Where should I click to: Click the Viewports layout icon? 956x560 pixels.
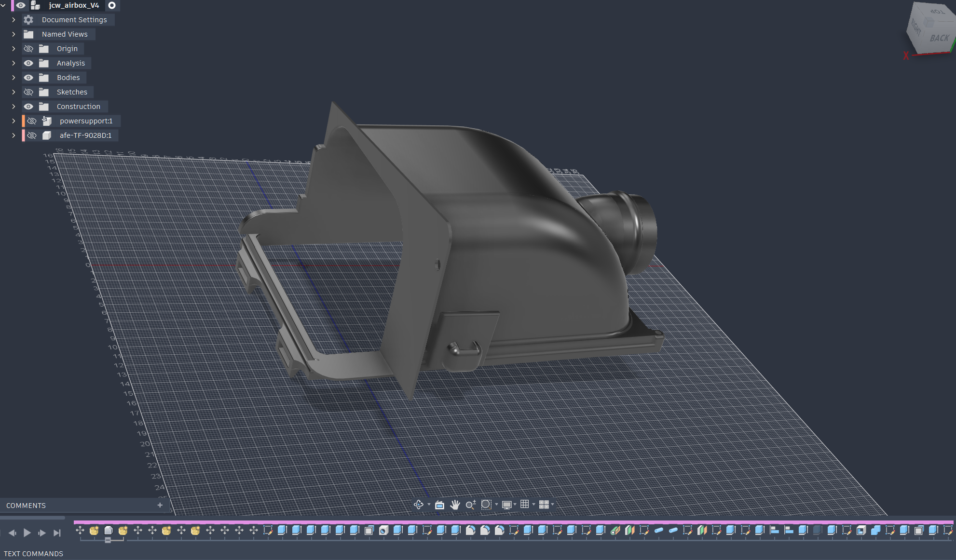544,505
